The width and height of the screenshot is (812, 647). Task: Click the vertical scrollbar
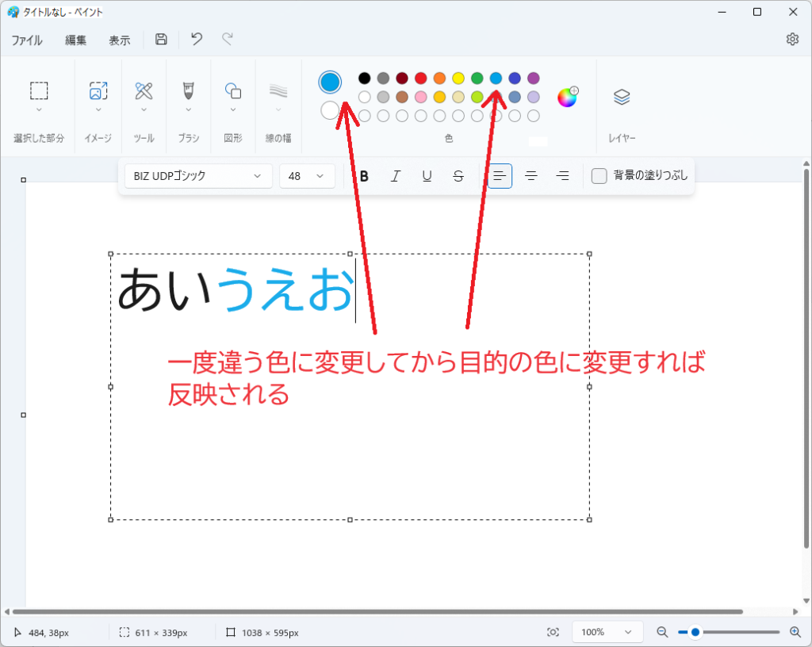click(806, 358)
